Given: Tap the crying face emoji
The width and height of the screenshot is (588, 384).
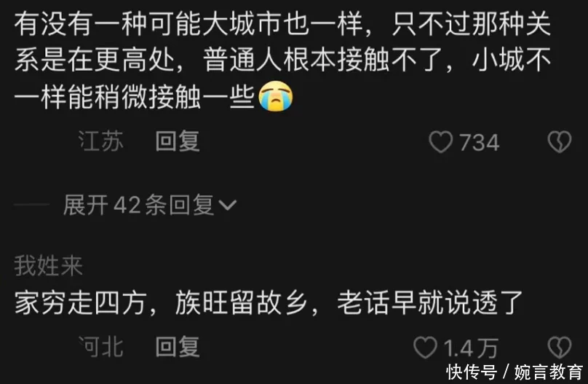Looking at the screenshot, I should [276, 96].
